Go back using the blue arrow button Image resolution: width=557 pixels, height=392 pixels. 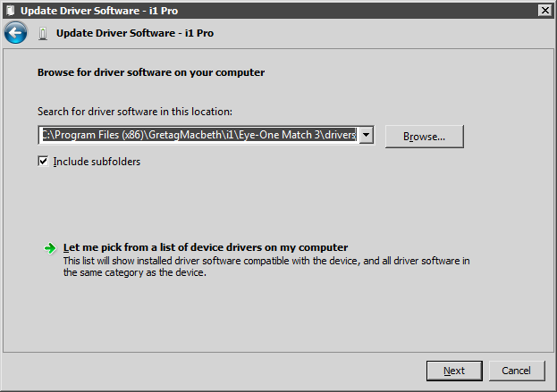(15, 33)
